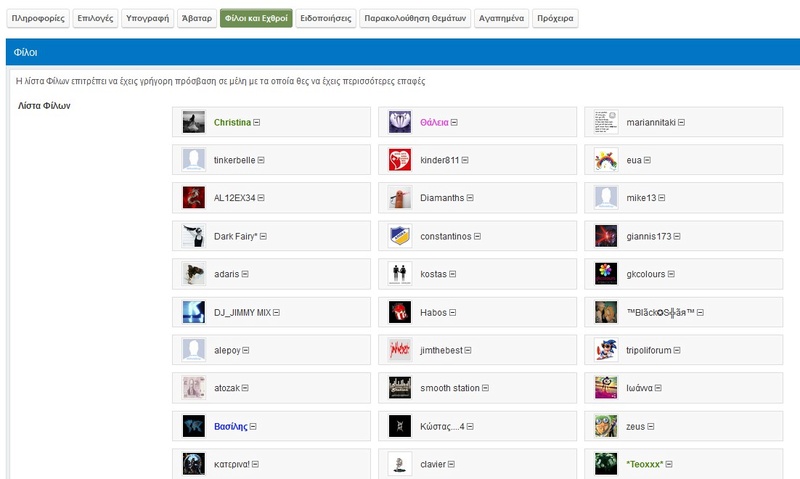Click the minus icon next to kinder811
This screenshot has height=479, width=800.
(465, 160)
